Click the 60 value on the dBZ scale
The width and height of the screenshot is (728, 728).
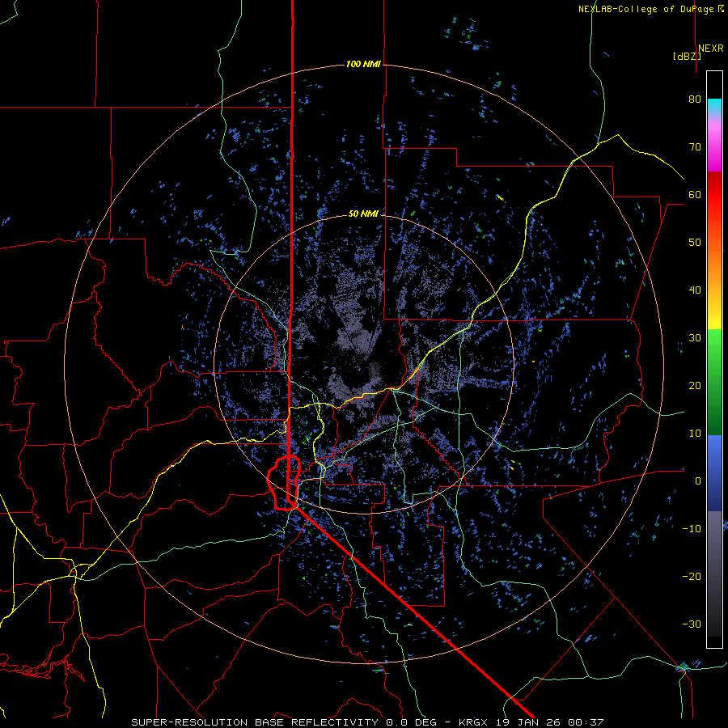coord(695,194)
